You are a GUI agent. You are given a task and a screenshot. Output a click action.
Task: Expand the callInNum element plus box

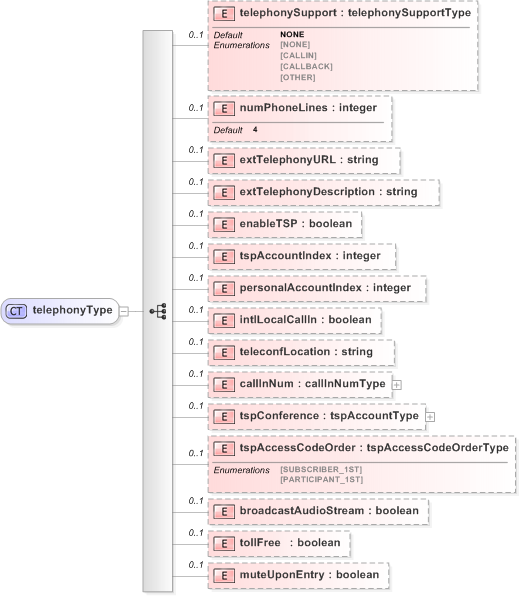tap(396, 385)
